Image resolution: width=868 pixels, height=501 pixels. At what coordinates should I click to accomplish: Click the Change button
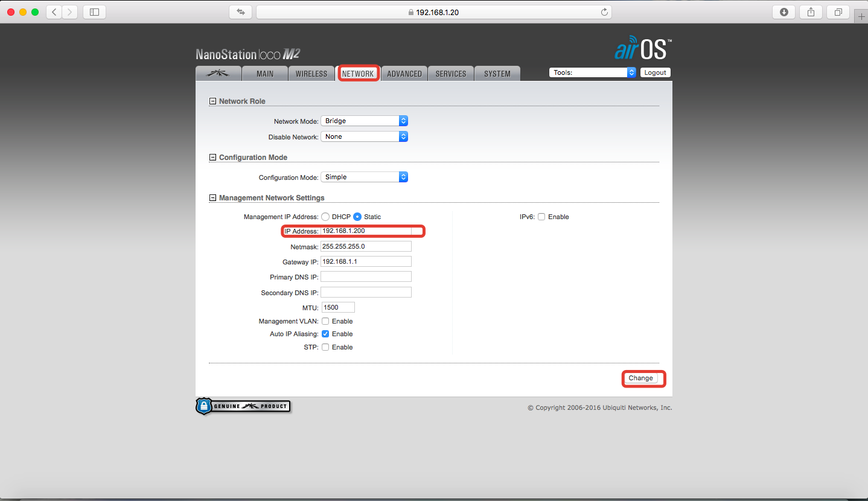coord(640,378)
